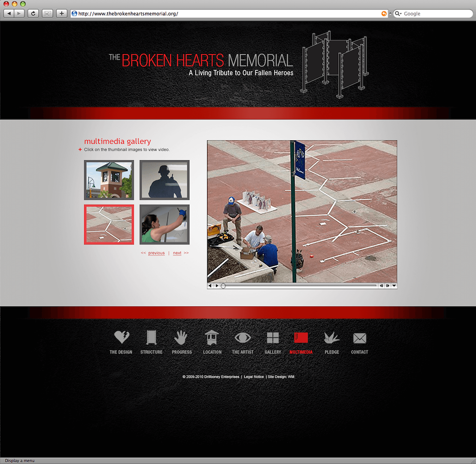
Task: Click The Broken Hearts Memorial title logo
Action: pyautogui.click(x=201, y=60)
